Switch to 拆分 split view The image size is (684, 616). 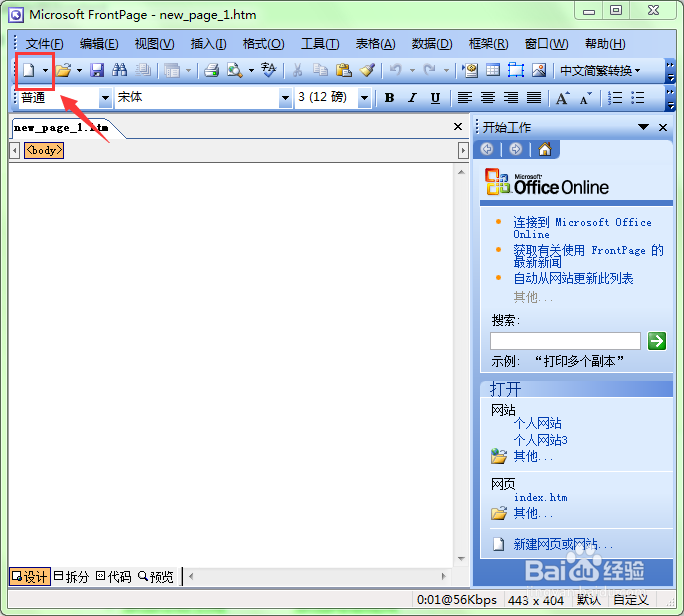point(71,576)
